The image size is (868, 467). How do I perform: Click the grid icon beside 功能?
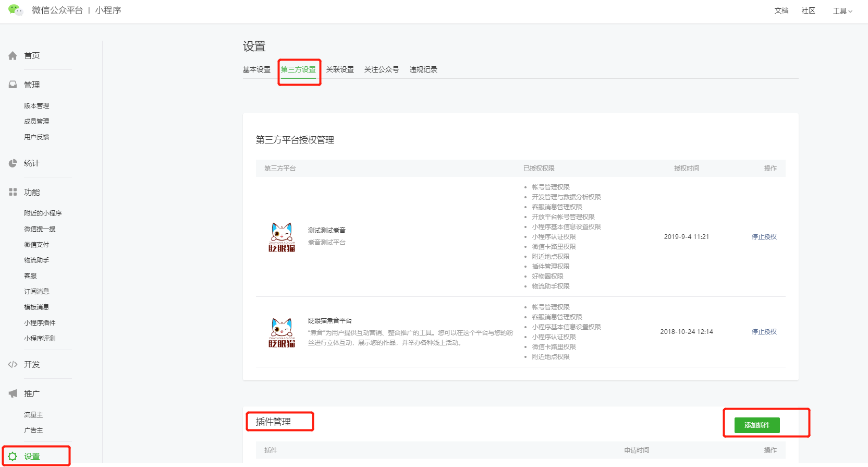click(x=13, y=192)
